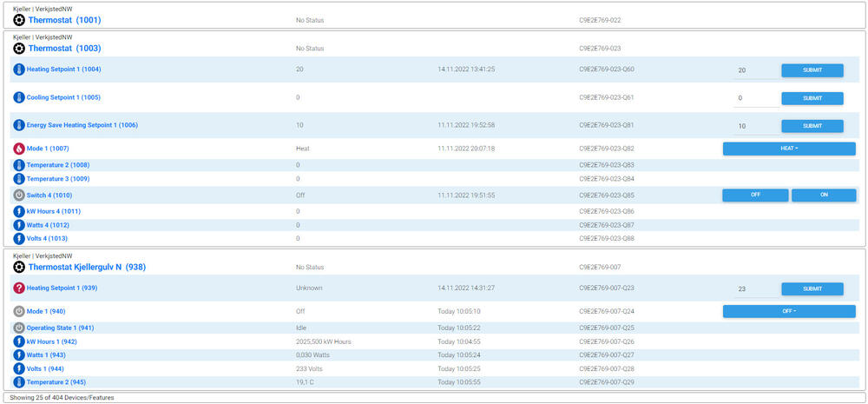Screen dimensions: 868x404
Task: Turn Switch 4 on with the ON button
Action: pos(823,195)
